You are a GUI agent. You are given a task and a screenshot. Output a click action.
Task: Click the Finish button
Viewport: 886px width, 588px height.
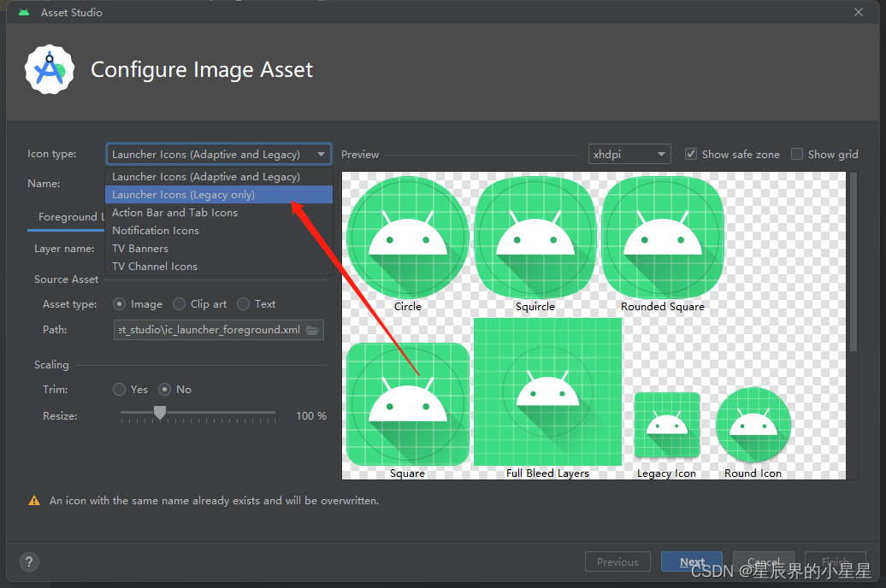836,562
